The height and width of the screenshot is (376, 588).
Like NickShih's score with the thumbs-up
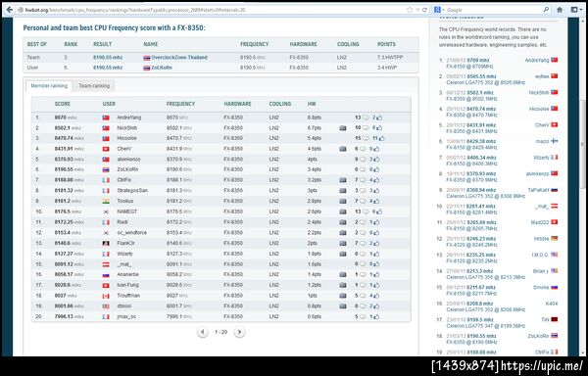(x=379, y=128)
